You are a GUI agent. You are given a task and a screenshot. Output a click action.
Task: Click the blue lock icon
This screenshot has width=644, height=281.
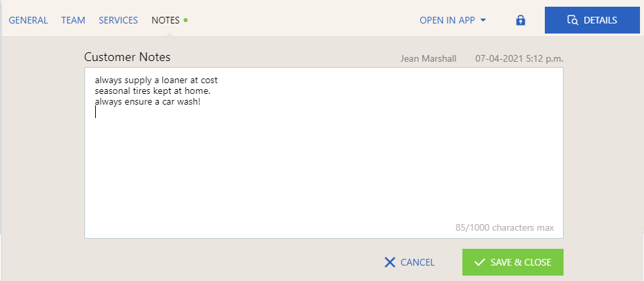(520, 20)
